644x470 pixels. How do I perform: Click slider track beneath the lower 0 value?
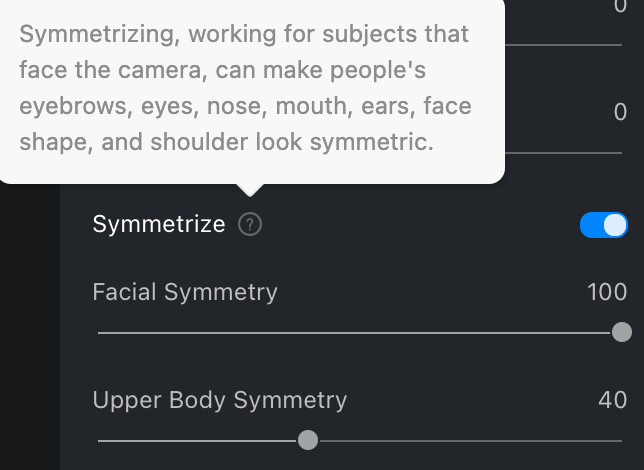565,153
